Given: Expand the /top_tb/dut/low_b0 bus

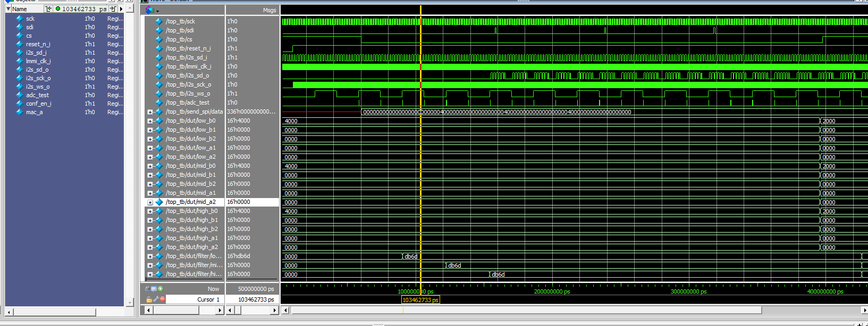Looking at the screenshot, I should point(150,121).
